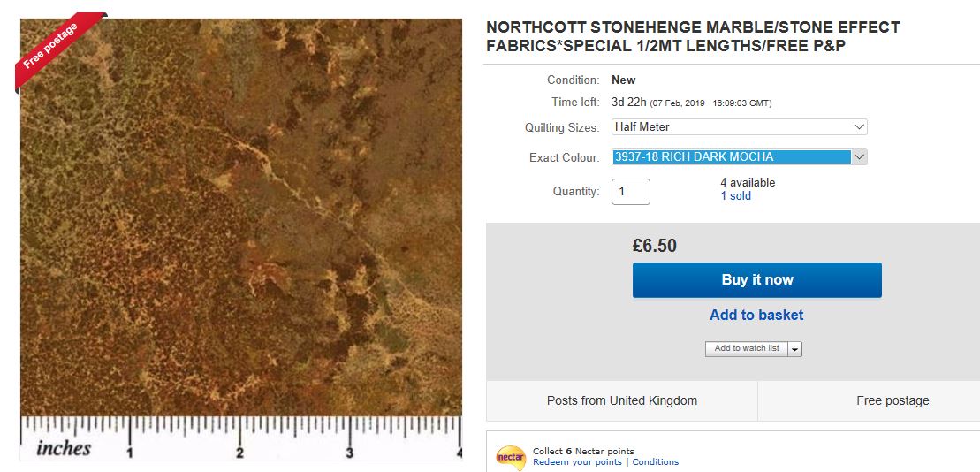Click the Quantity input field
Screen dimensions: 980x472
630,192
